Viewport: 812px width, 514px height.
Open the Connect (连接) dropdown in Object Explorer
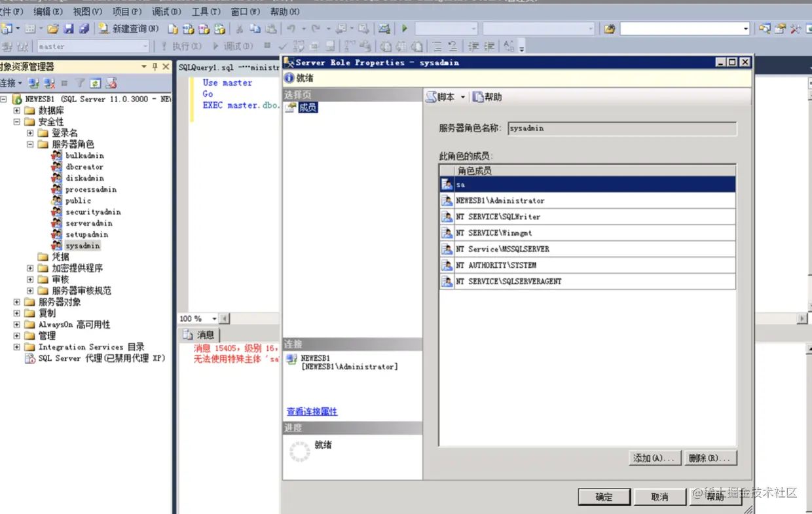(x=11, y=83)
